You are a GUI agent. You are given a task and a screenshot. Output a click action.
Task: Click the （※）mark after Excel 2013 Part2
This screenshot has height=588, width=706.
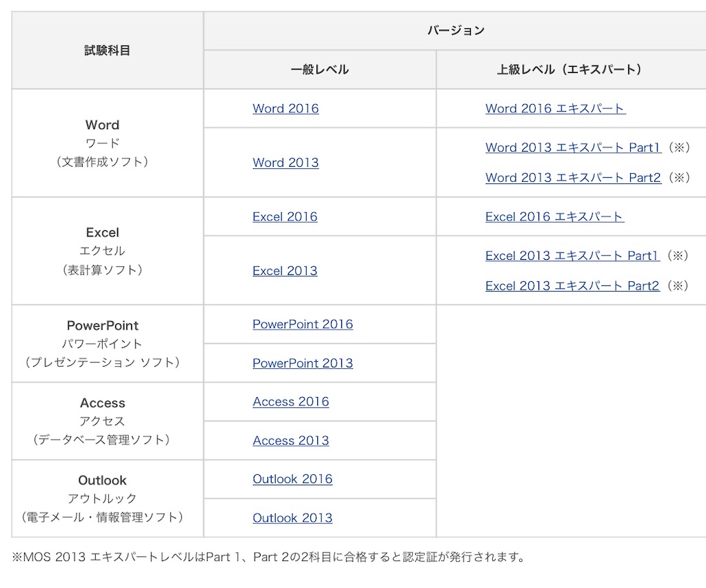click(678, 286)
